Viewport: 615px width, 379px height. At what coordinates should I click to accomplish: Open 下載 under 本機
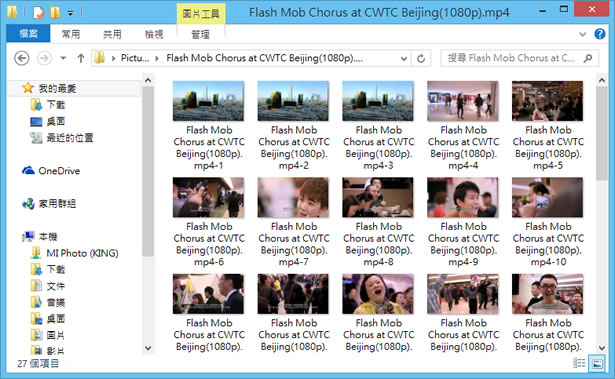[x=55, y=270]
